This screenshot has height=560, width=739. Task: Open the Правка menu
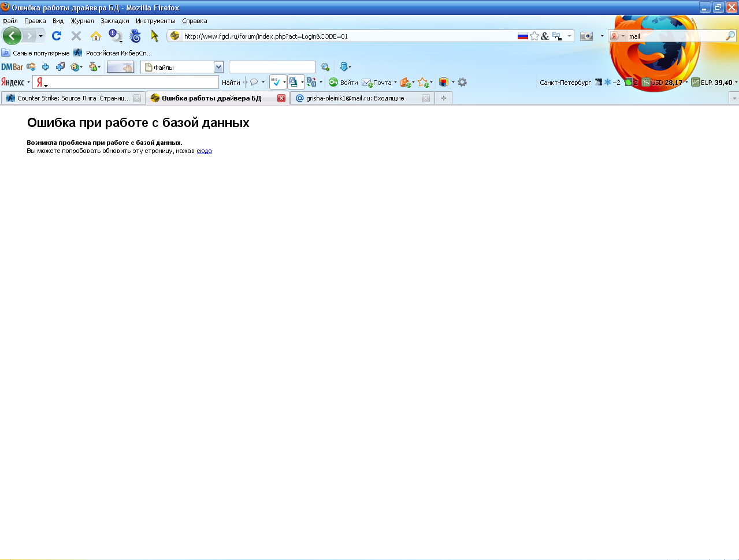pyautogui.click(x=35, y=21)
